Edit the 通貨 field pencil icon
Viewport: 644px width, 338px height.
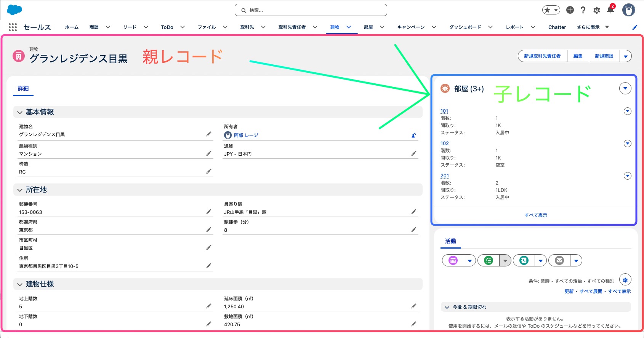point(414,153)
